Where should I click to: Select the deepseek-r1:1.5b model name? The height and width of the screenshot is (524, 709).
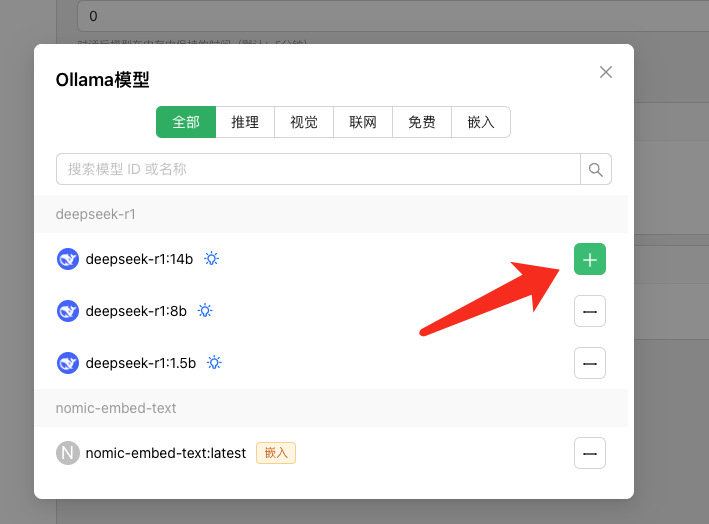click(141, 363)
